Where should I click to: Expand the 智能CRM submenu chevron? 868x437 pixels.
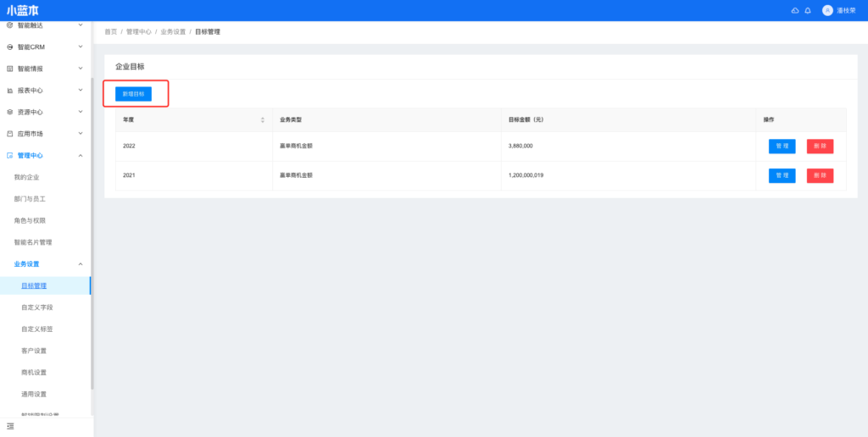(x=81, y=47)
